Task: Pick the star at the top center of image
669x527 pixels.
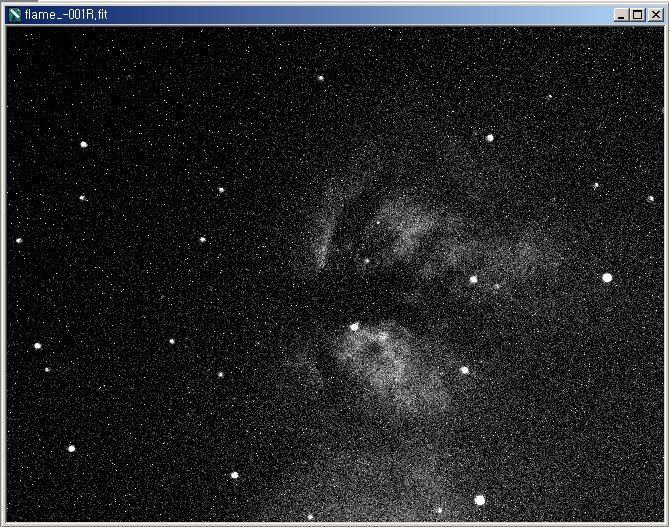Action: click(321, 77)
